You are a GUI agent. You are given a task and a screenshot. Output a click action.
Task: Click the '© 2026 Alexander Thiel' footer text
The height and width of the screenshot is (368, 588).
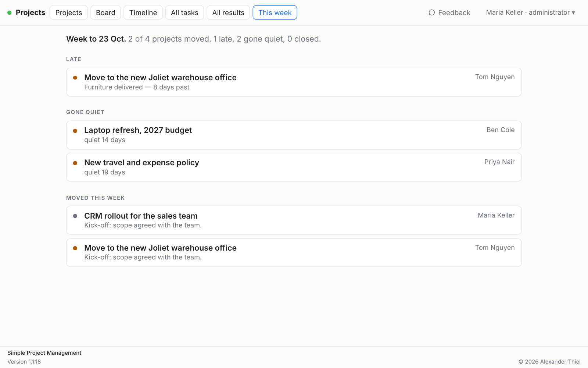(549, 362)
